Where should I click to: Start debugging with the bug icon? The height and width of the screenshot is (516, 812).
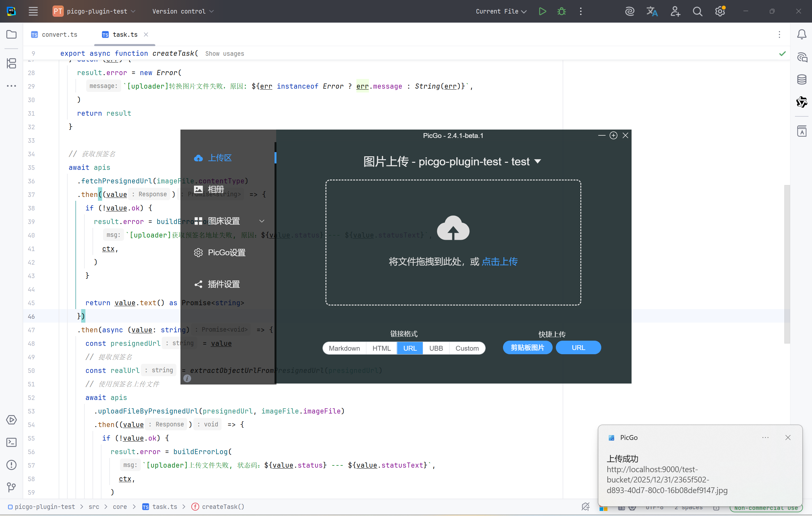pyautogui.click(x=561, y=11)
